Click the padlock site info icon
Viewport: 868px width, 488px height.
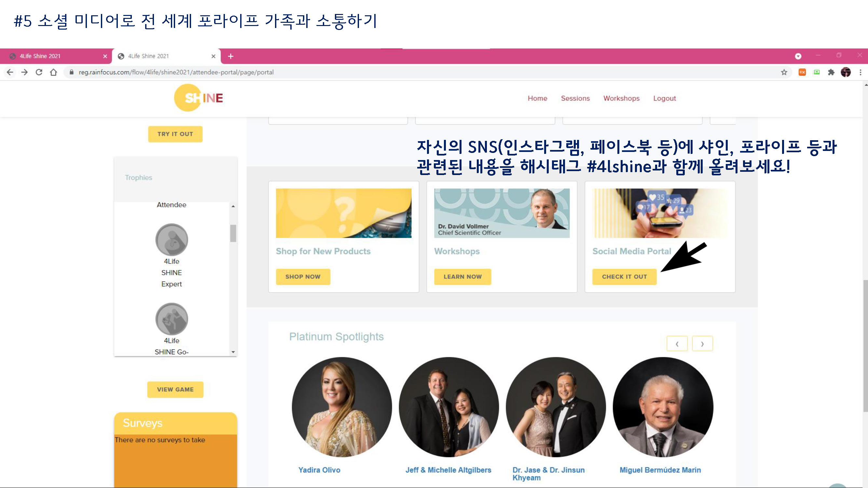(71, 72)
